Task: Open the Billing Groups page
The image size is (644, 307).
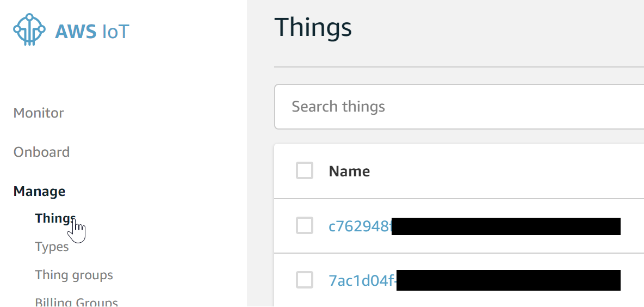Action: (76, 302)
